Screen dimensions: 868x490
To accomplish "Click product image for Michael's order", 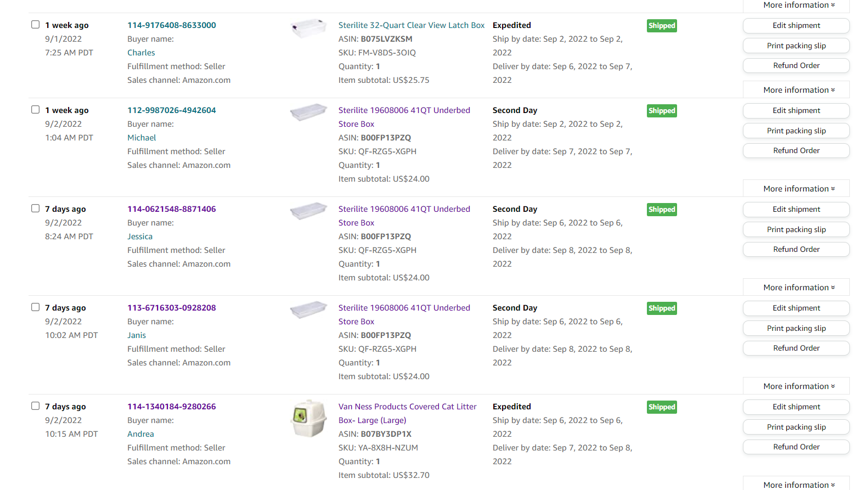I will tap(308, 112).
